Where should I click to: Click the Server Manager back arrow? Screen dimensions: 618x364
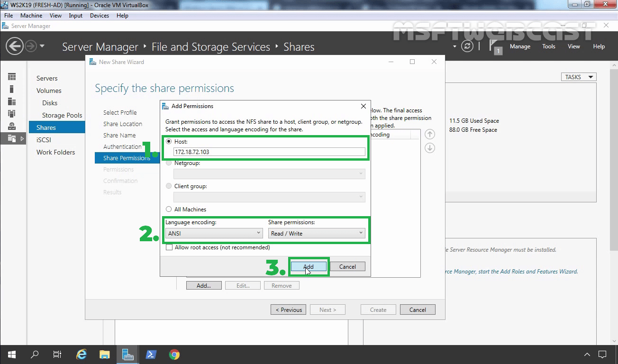pyautogui.click(x=15, y=46)
